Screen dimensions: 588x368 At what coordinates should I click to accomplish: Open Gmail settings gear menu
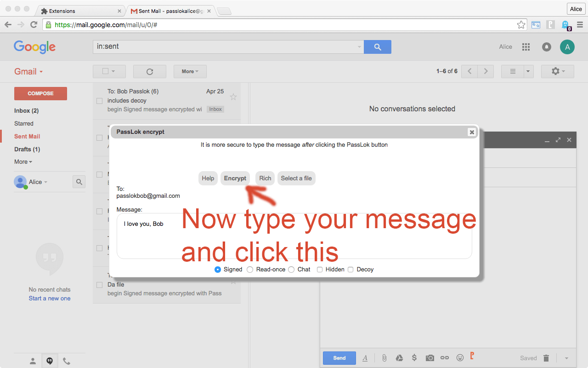point(558,71)
